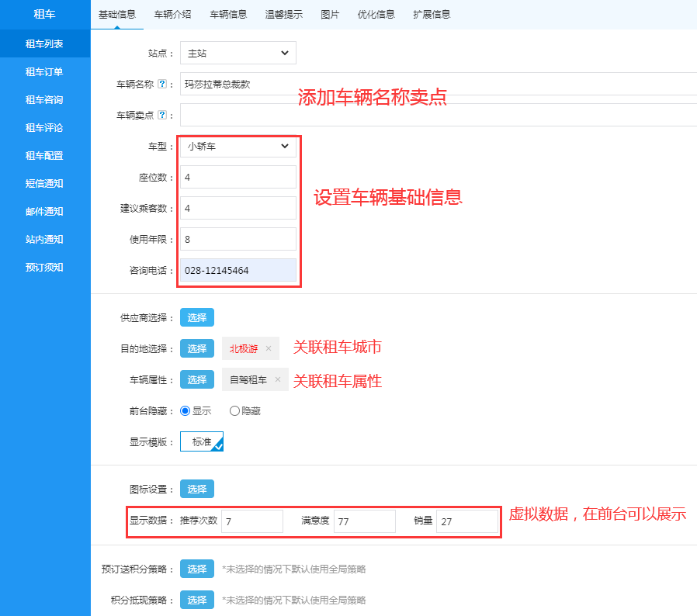The width and height of the screenshot is (697, 616).
Task: Remove the 自驾租车 attribute tag
Action: (x=278, y=379)
